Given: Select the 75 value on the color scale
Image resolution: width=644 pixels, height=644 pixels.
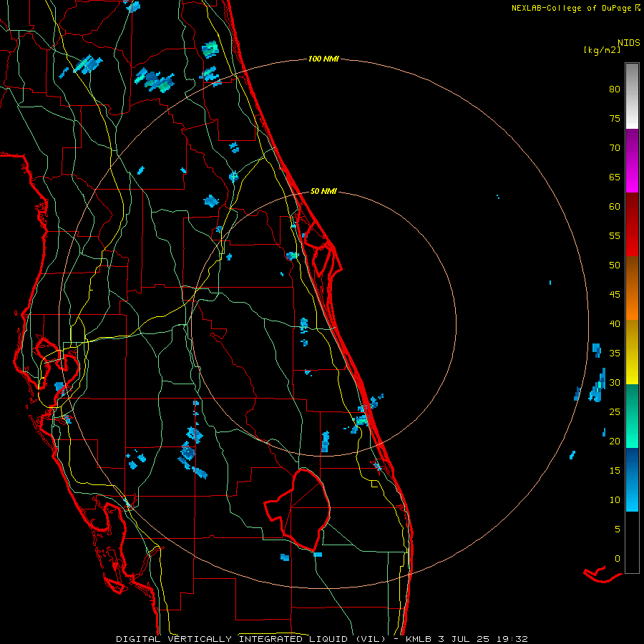Looking at the screenshot, I should point(615,118).
